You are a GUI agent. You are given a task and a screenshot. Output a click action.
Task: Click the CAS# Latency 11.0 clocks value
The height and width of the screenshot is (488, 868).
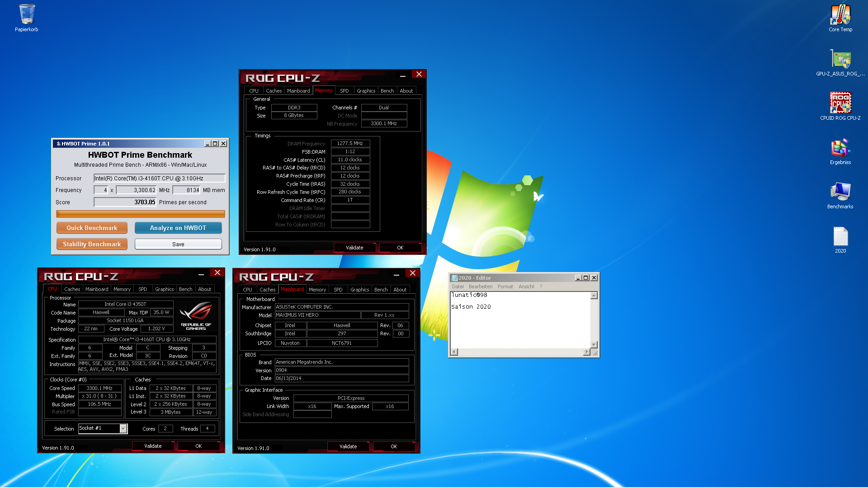click(350, 160)
